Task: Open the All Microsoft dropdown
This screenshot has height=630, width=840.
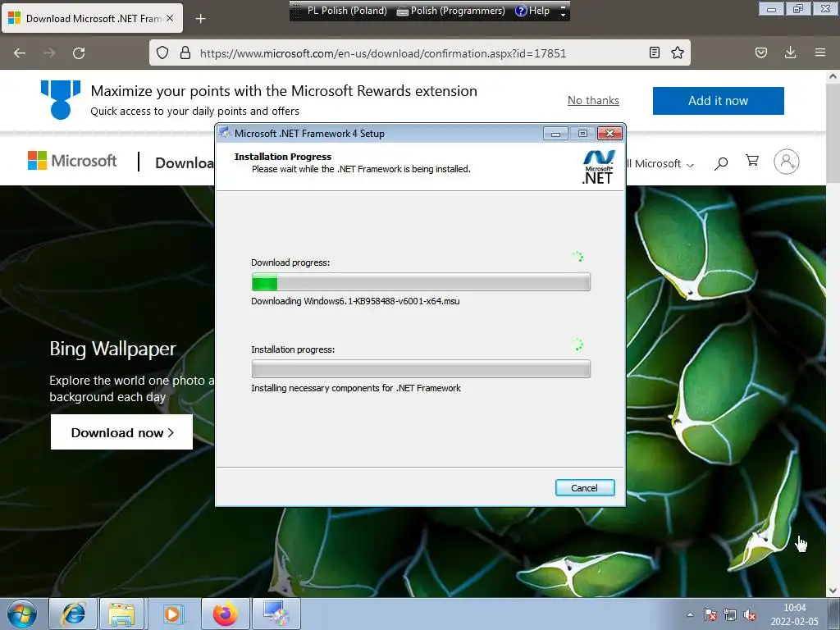Action: click(x=660, y=163)
